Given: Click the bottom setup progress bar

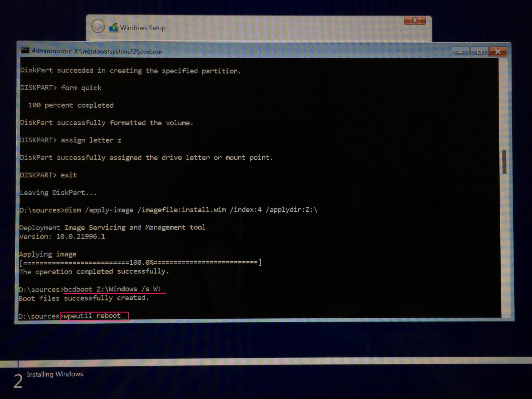Looking at the screenshot, I should 266,362.
